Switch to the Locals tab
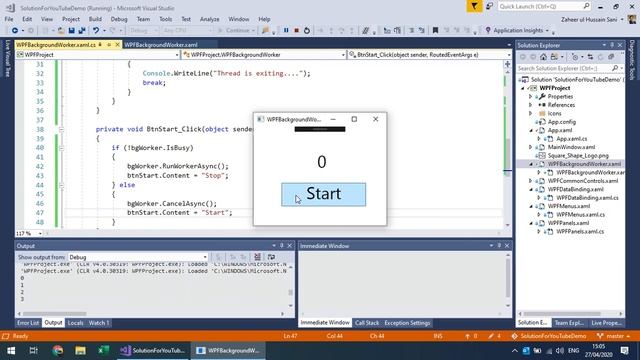Image resolution: width=640 pixels, height=360 pixels. point(75,323)
